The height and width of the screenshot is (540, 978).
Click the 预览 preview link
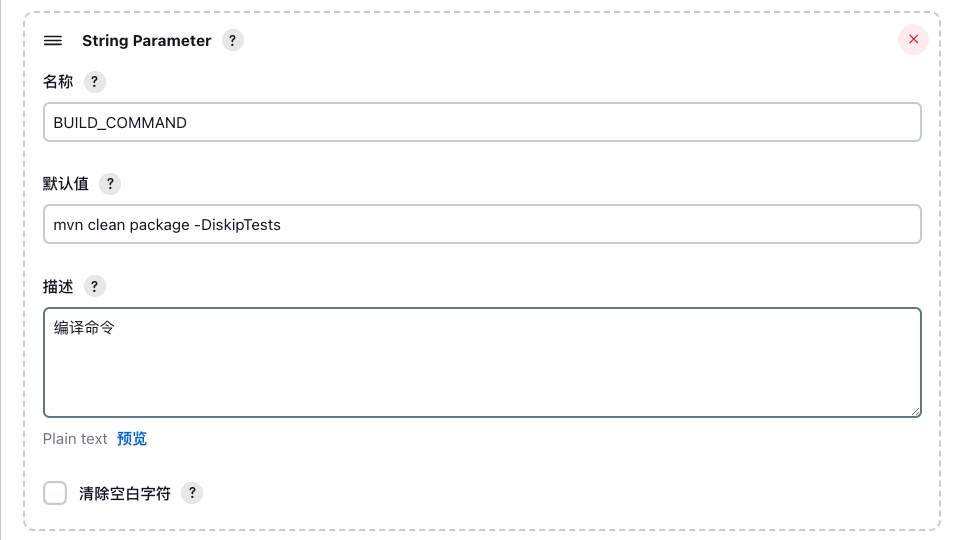tap(132, 439)
